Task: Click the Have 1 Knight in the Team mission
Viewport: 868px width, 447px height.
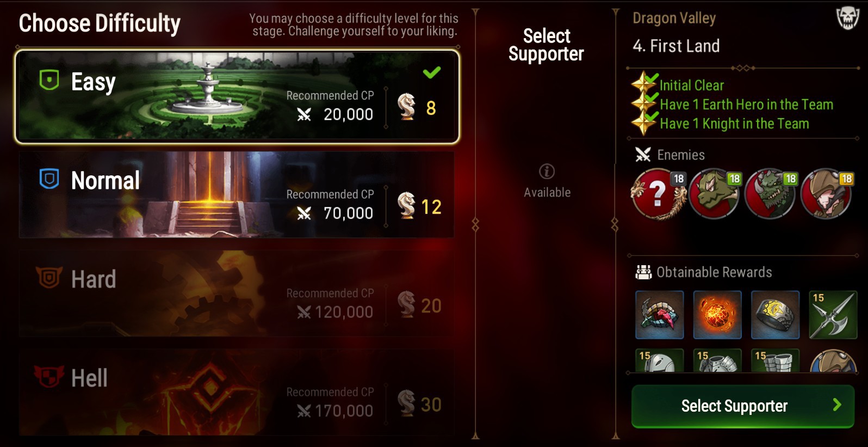Action: coord(734,124)
